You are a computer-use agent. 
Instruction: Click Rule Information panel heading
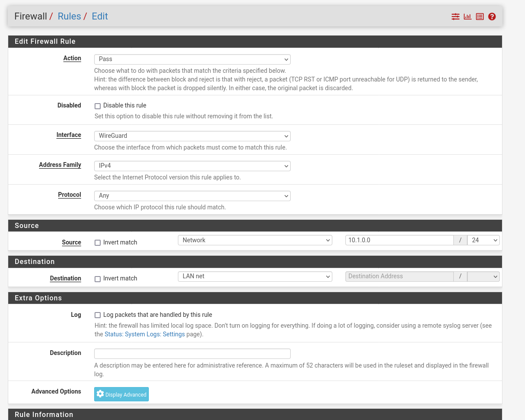44,415
